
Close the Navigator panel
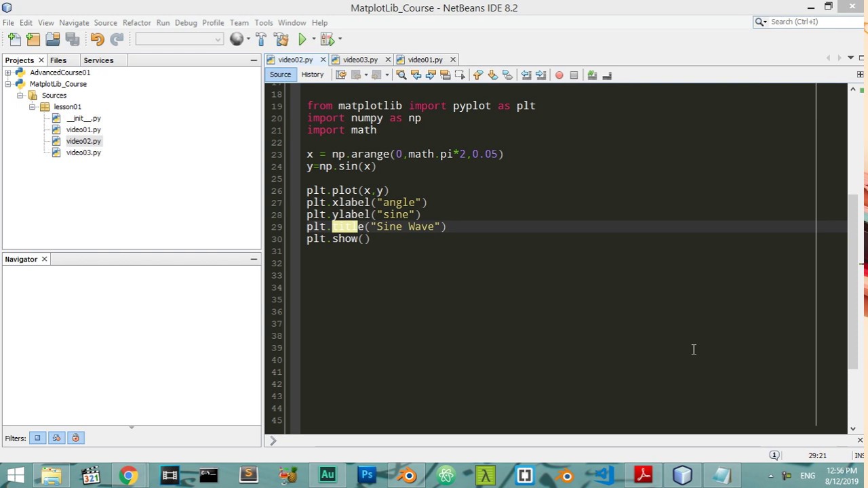44,259
